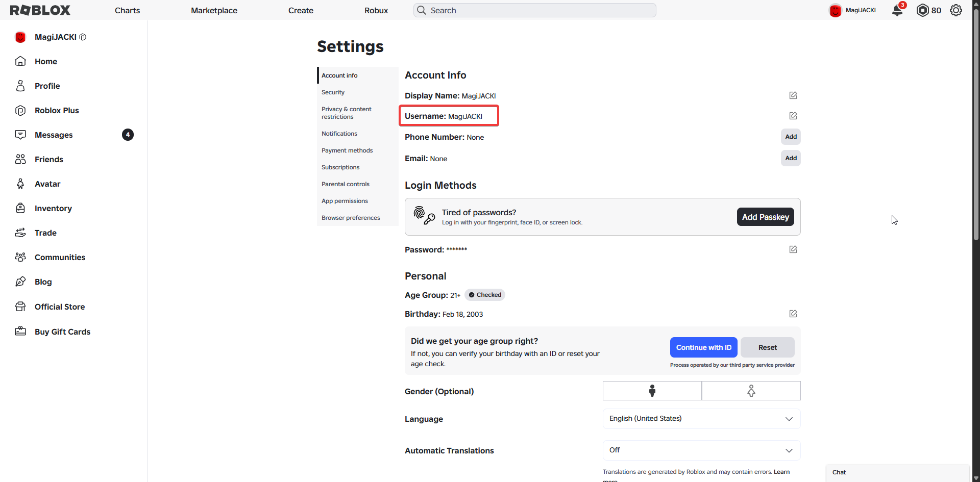Go to Marketplace in the top navigation
The width and height of the screenshot is (980, 482).
point(214,10)
